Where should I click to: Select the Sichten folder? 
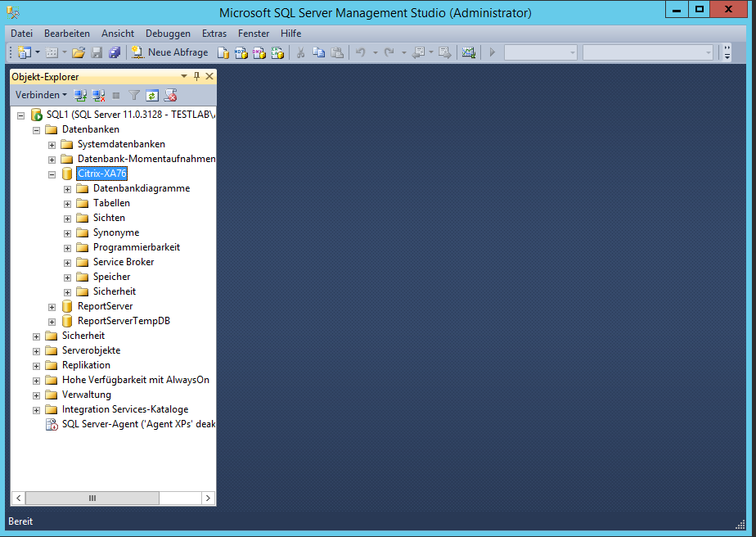click(x=109, y=218)
